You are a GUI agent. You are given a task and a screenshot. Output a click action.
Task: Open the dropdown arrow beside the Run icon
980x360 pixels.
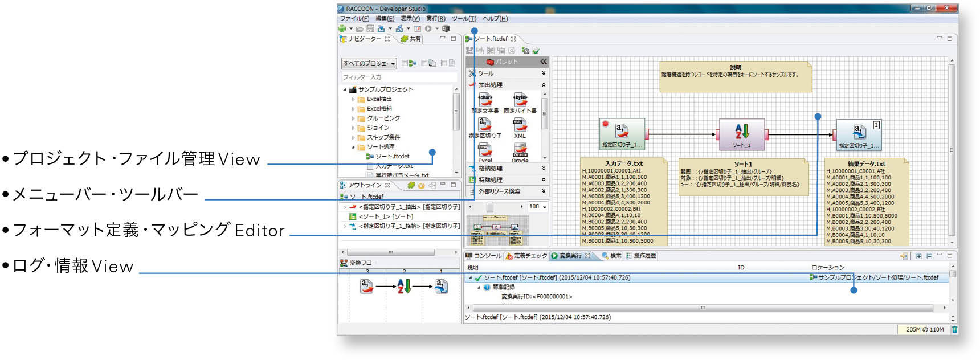point(437,28)
